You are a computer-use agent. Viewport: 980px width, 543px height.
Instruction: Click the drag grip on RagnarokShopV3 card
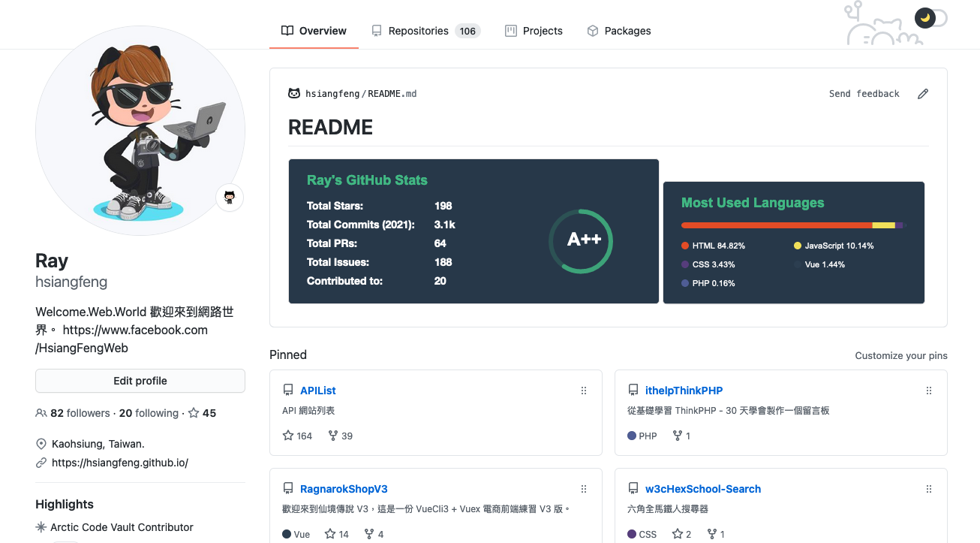tap(584, 489)
